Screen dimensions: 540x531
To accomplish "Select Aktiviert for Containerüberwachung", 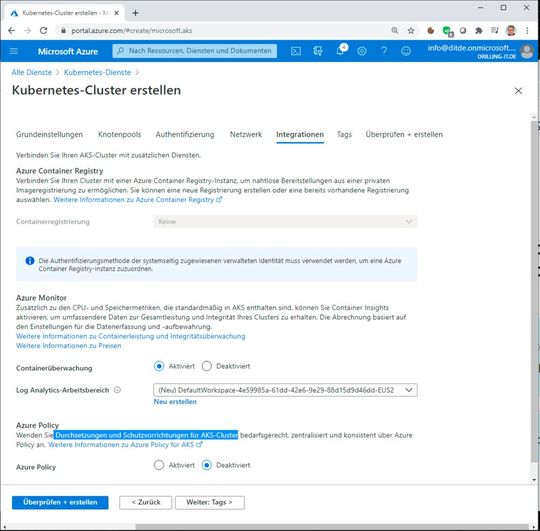I will (159, 366).
